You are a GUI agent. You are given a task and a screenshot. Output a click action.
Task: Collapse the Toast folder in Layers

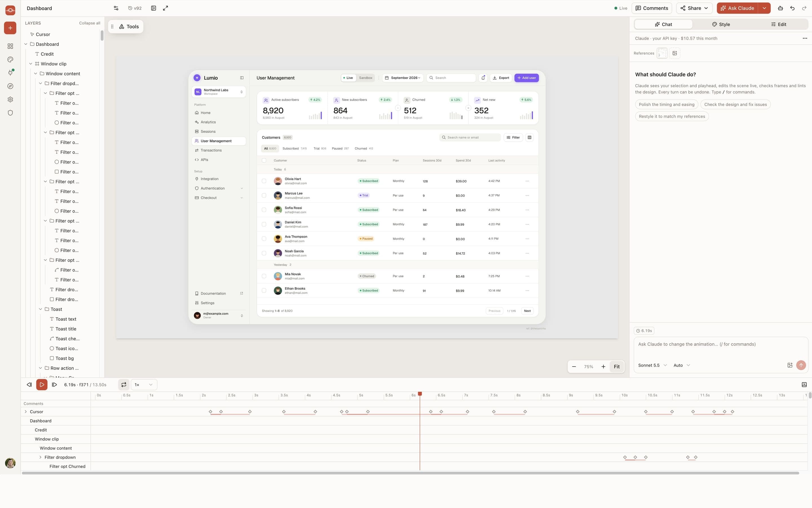click(40, 309)
